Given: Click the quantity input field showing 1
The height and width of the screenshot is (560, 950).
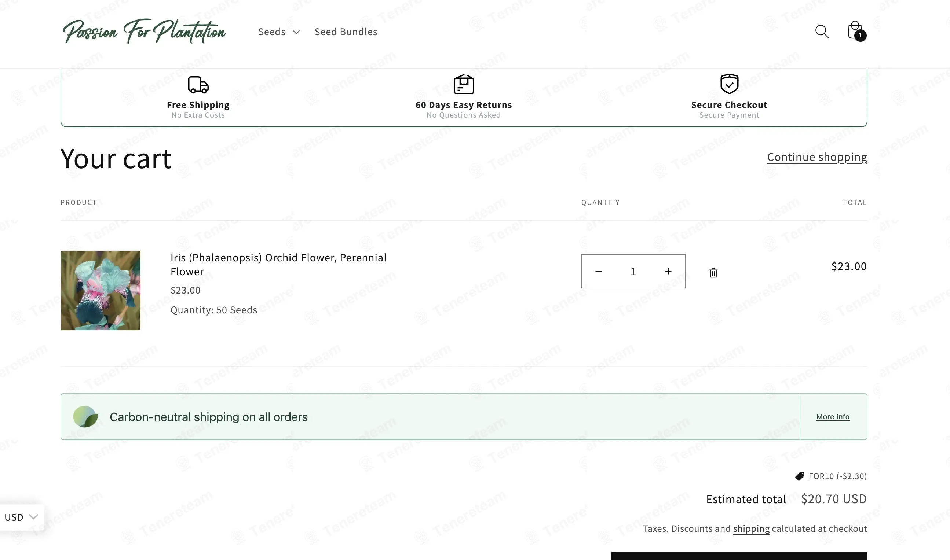Looking at the screenshot, I should 633,271.
